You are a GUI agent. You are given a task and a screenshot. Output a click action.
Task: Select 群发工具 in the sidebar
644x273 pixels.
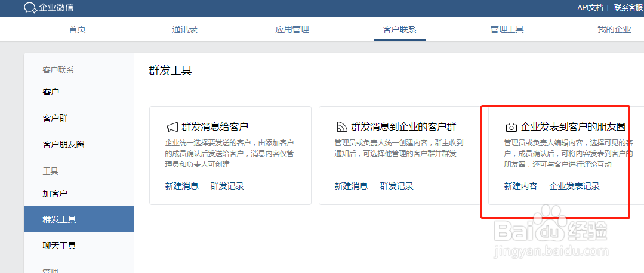(x=79, y=219)
